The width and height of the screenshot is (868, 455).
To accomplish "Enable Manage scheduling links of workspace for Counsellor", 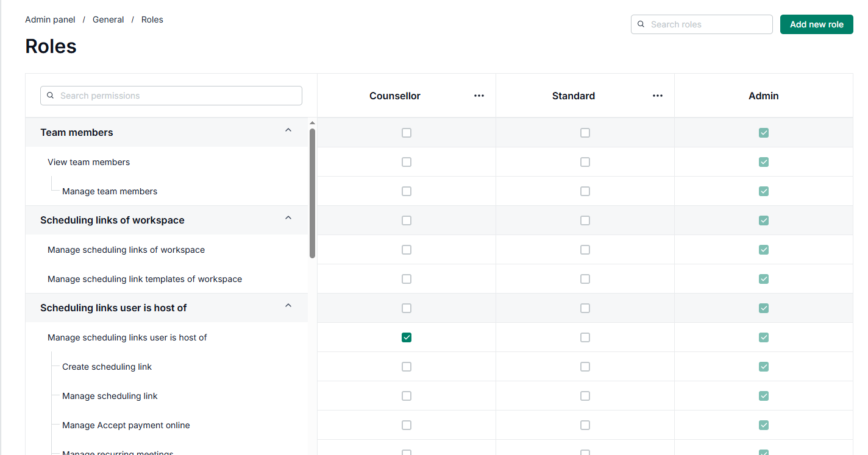I will coord(407,250).
